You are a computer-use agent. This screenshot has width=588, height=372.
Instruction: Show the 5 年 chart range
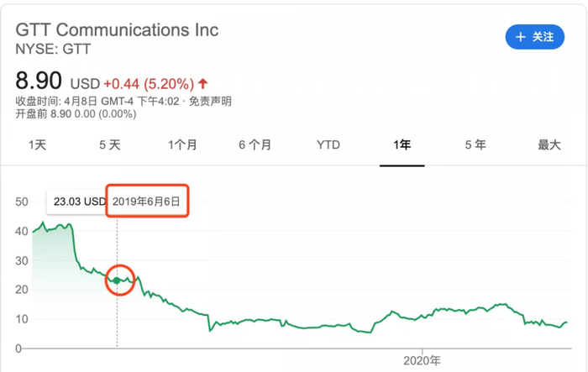tap(475, 144)
